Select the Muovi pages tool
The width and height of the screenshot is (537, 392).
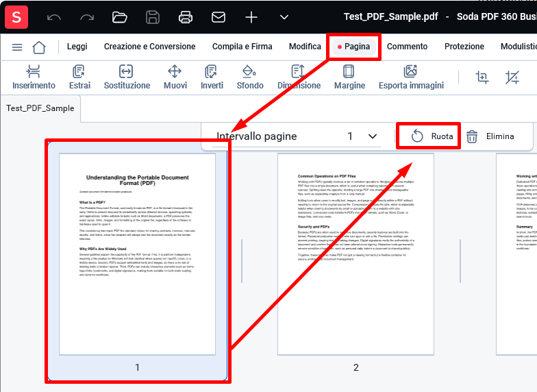(175, 77)
